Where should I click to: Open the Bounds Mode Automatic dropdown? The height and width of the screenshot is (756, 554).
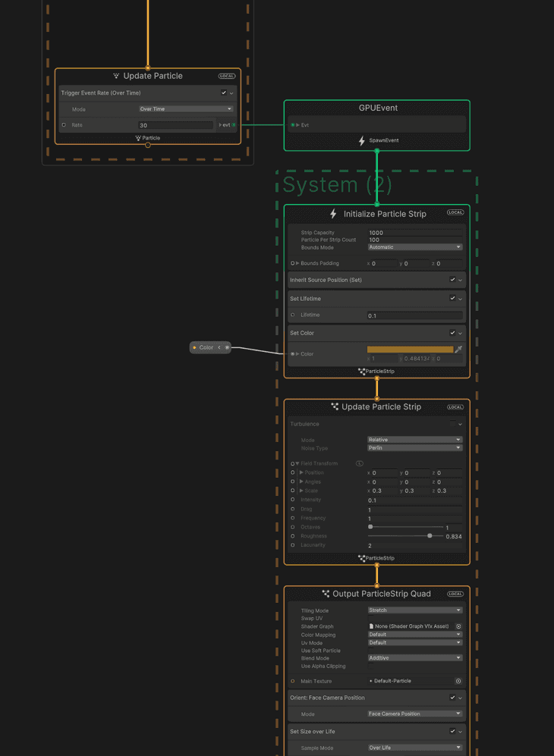[x=415, y=247]
